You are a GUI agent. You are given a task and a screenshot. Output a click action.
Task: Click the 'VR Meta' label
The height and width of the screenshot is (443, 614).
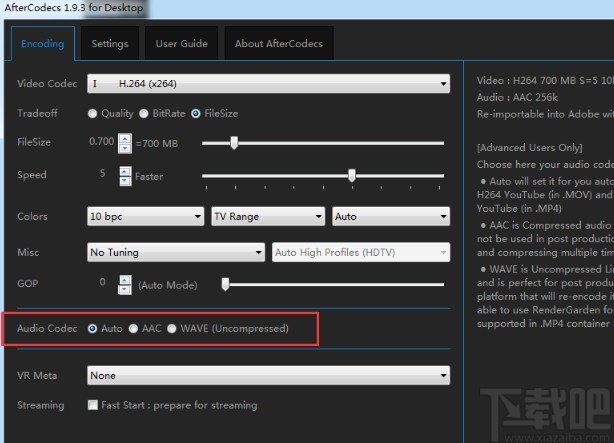[x=37, y=376]
